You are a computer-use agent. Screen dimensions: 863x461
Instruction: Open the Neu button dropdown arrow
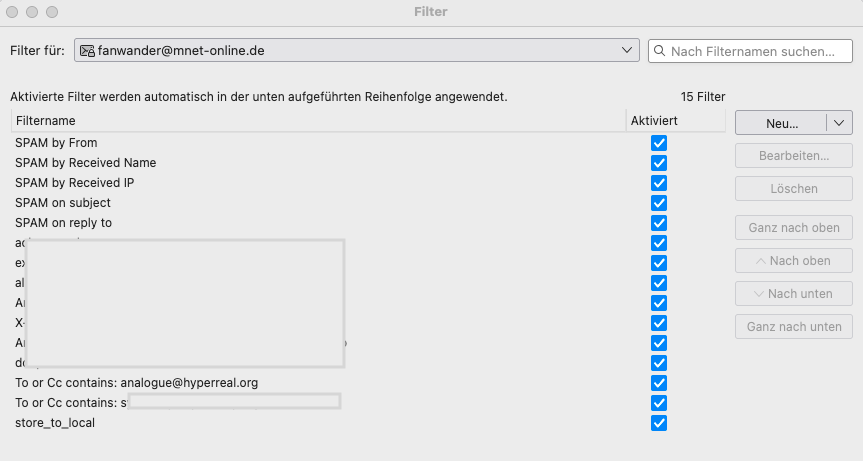pyautogui.click(x=839, y=123)
